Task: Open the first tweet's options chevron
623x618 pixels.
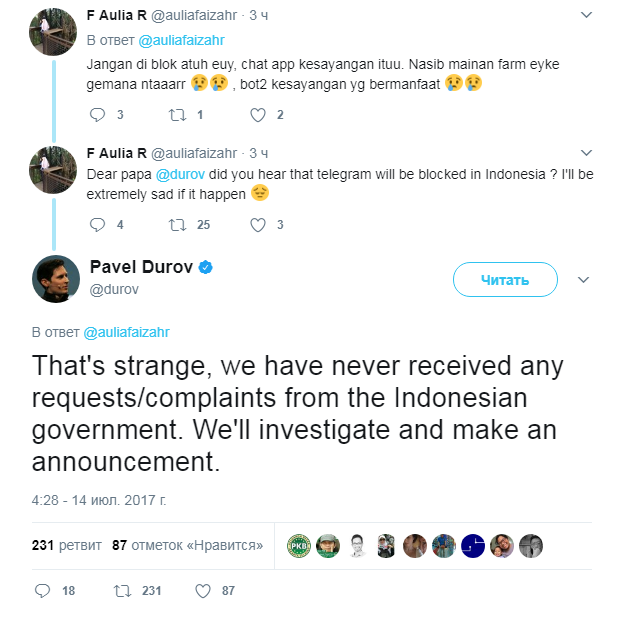Action: 585,15
